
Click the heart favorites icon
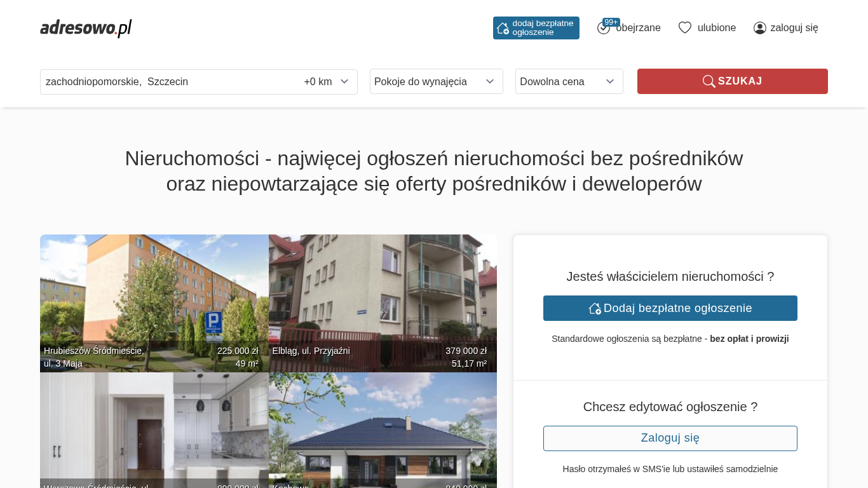point(684,28)
